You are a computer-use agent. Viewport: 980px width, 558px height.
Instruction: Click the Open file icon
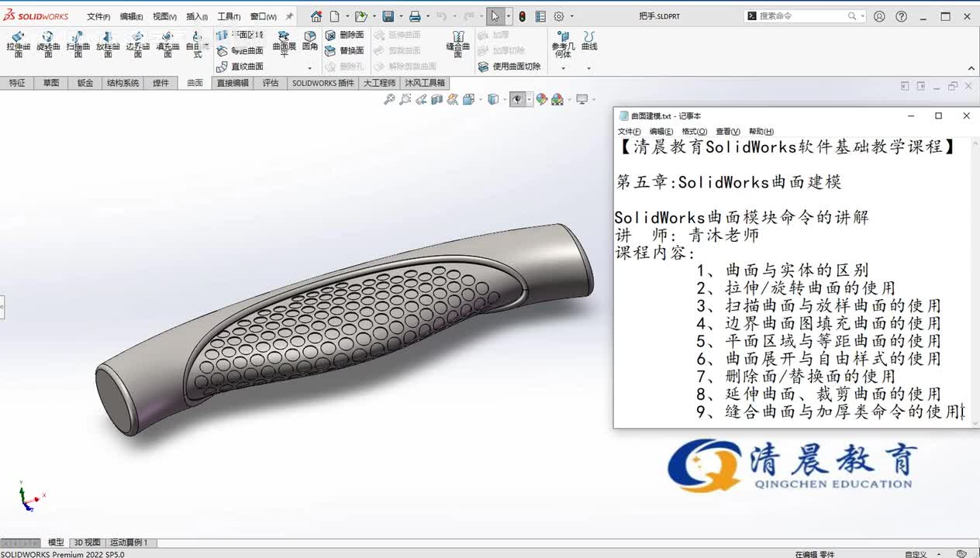coord(361,16)
